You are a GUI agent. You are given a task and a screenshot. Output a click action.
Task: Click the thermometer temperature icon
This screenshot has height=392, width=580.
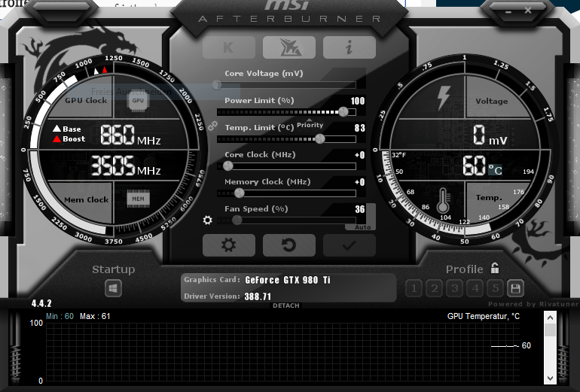click(x=443, y=201)
